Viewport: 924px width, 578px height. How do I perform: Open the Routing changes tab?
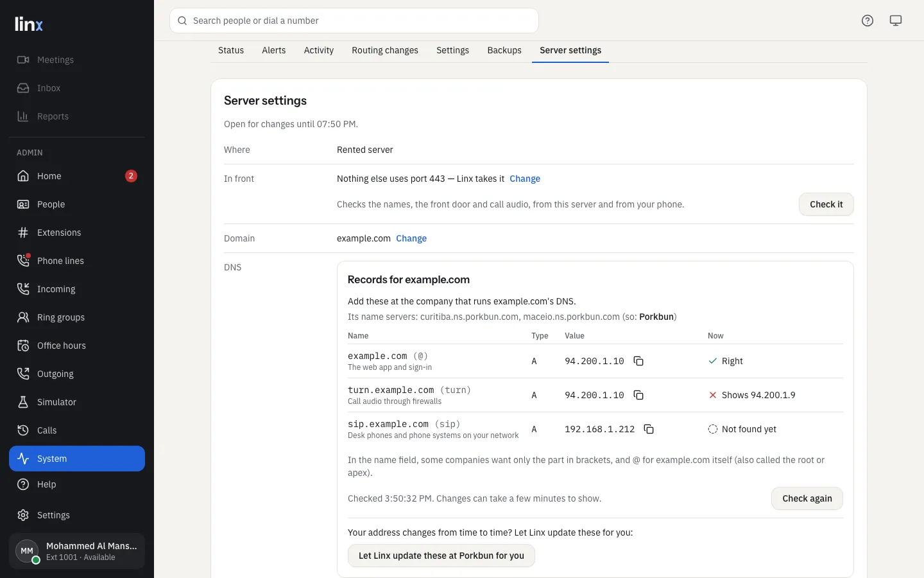(x=385, y=50)
